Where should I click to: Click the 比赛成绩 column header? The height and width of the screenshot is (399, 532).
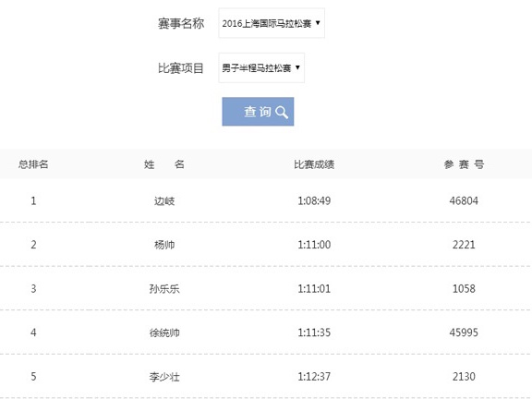point(314,164)
